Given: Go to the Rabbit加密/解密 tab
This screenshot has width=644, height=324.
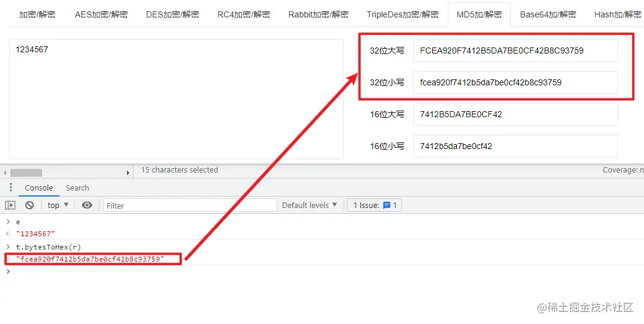Looking at the screenshot, I should (x=318, y=15).
